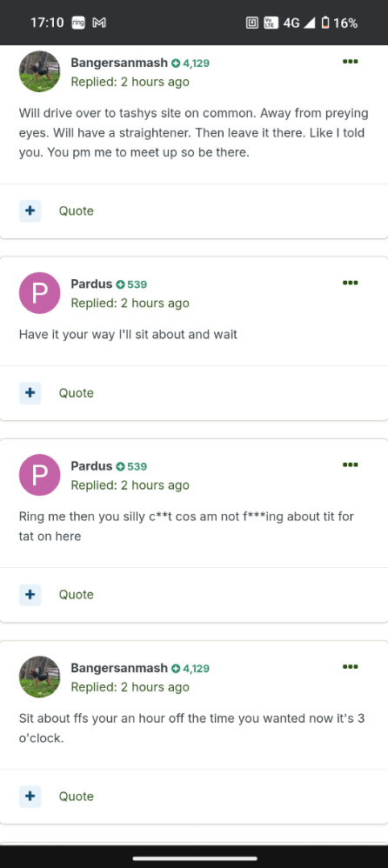The width and height of the screenshot is (388, 868).
Task: Tap plus multi-quote icon under 'Ring me then' post
Action: coord(30,595)
